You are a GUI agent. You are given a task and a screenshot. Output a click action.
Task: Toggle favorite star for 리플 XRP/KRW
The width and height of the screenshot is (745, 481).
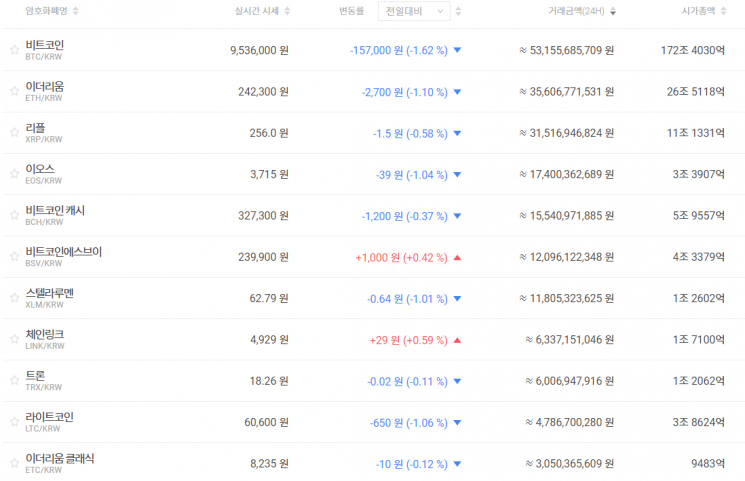click(x=14, y=132)
